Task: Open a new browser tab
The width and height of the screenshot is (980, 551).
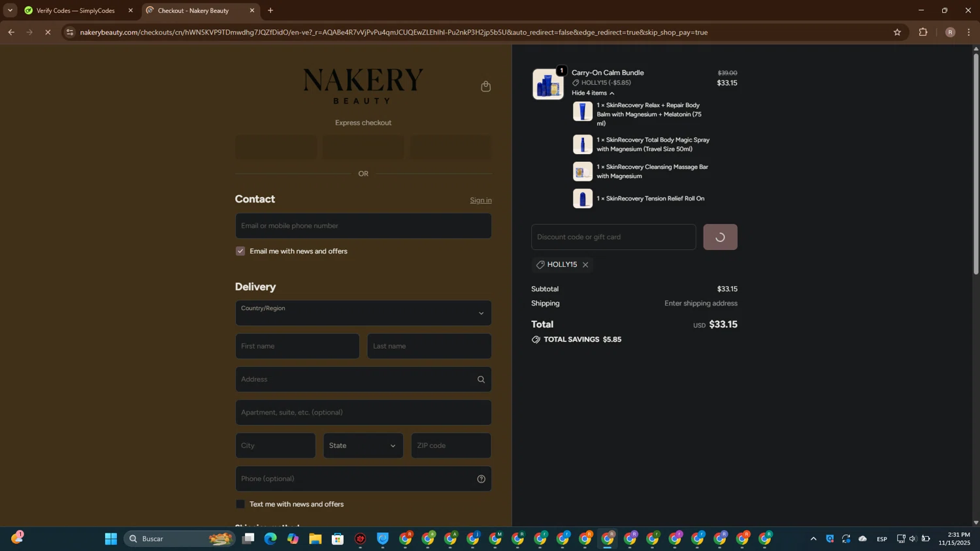Action: [270, 10]
